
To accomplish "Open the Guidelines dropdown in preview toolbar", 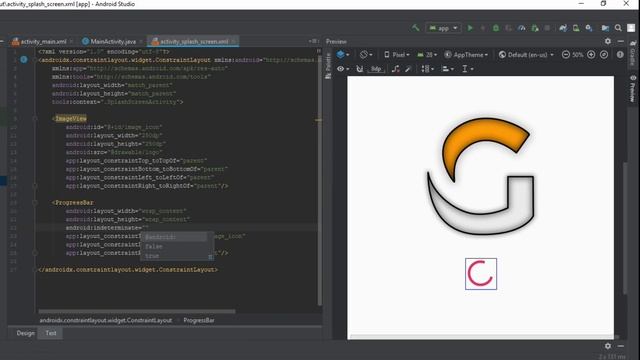I will click(467, 69).
